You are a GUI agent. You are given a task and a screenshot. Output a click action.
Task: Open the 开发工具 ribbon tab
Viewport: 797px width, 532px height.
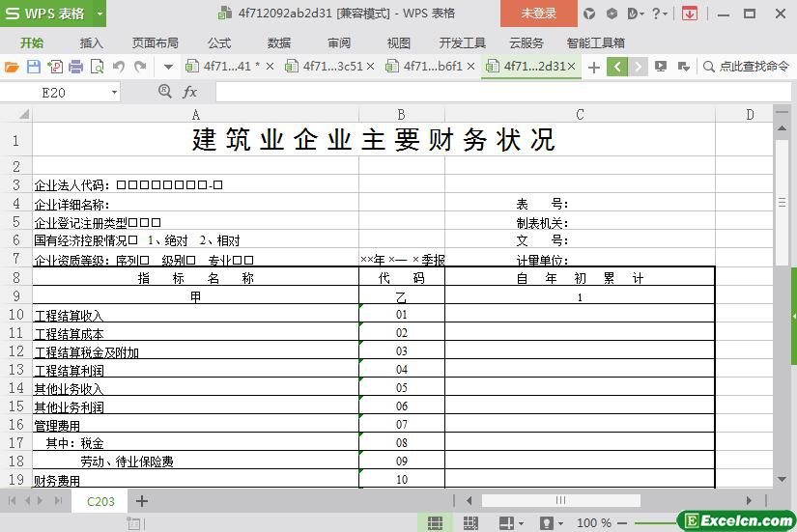click(462, 43)
